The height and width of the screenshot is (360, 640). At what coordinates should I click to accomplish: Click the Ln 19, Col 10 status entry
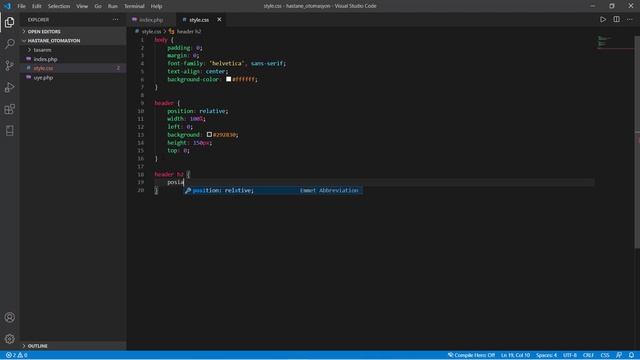515,355
